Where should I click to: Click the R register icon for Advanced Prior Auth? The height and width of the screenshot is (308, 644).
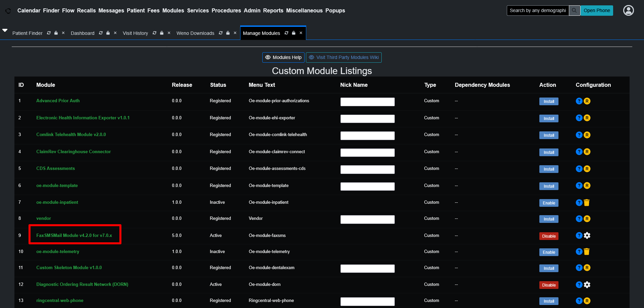[x=587, y=101]
